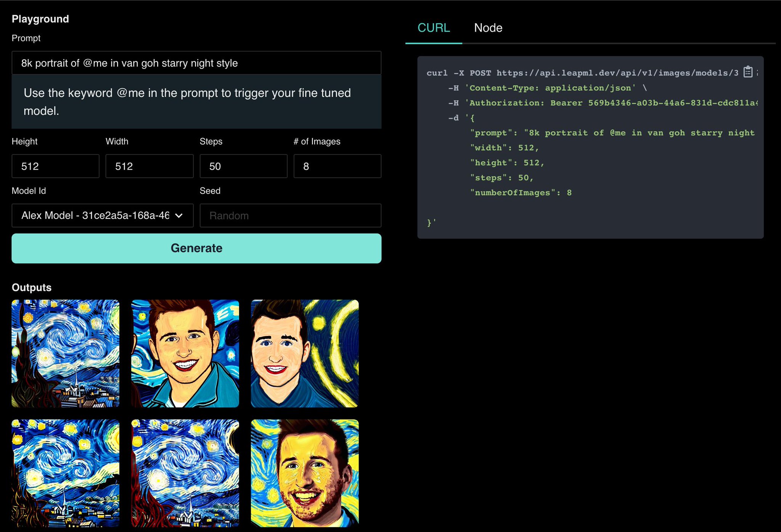Edit the Steps field showing 50
781x532 pixels.
(243, 166)
